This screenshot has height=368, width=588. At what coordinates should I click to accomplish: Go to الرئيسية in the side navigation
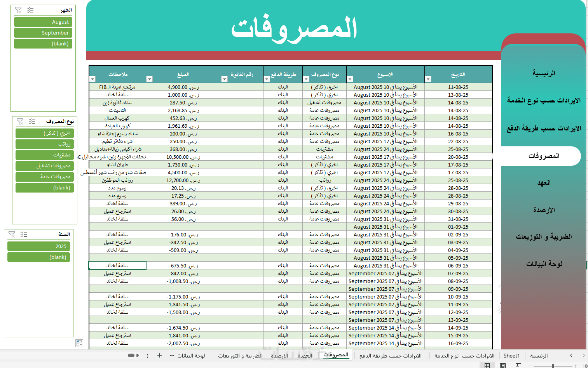[x=544, y=73]
